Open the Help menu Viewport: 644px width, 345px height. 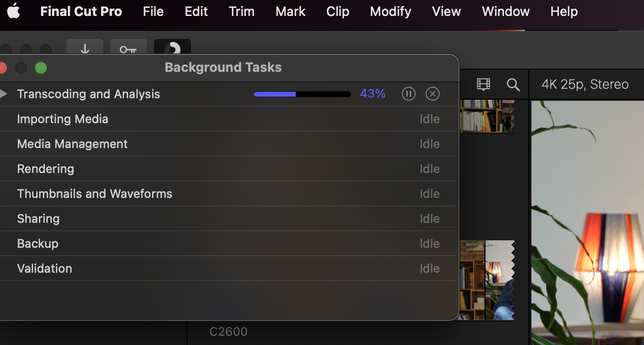click(x=564, y=11)
